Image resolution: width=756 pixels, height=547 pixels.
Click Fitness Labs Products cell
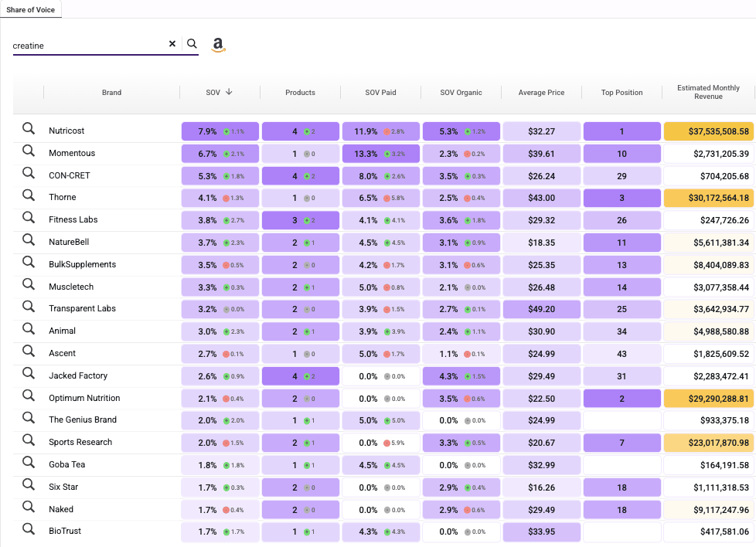[301, 221]
